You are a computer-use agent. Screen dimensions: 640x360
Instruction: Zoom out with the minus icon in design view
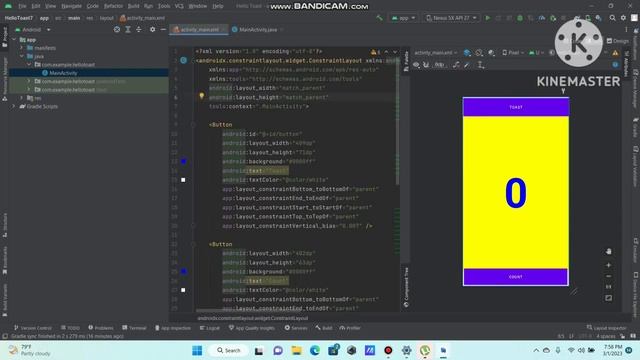(x=608, y=276)
